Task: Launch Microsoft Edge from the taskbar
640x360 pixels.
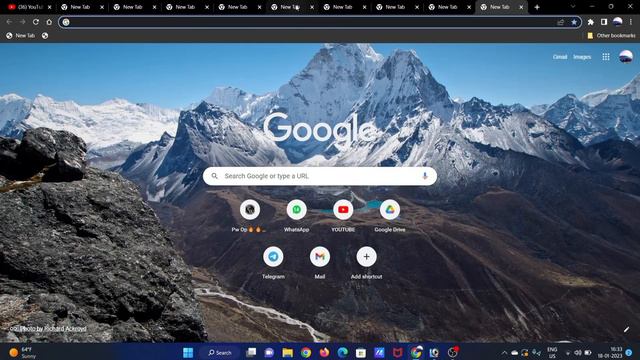Action: tap(343, 352)
